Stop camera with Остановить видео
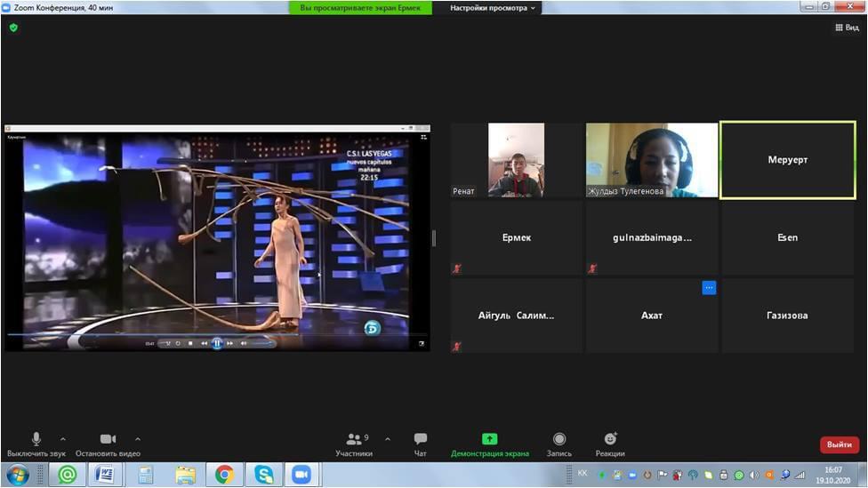 108,440
